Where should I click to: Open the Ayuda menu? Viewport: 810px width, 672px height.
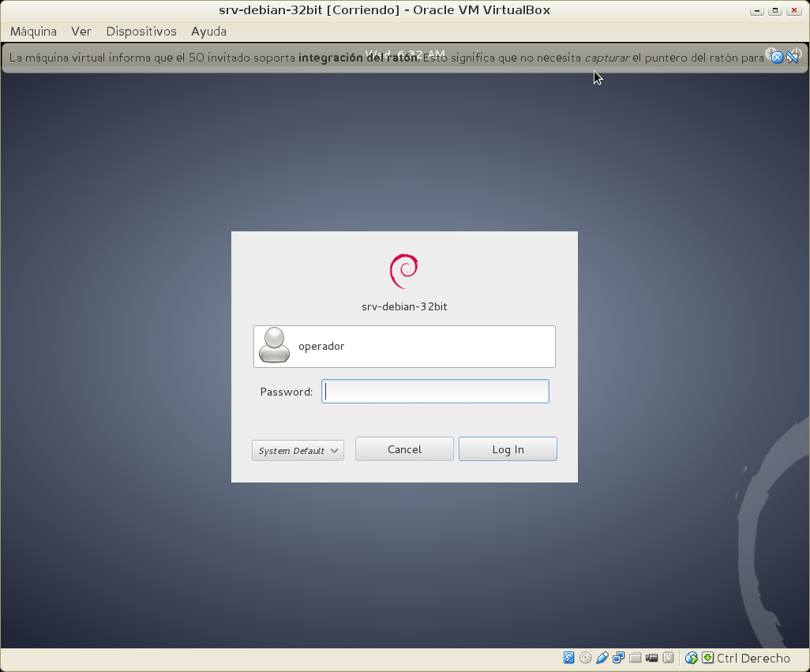(x=208, y=32)
